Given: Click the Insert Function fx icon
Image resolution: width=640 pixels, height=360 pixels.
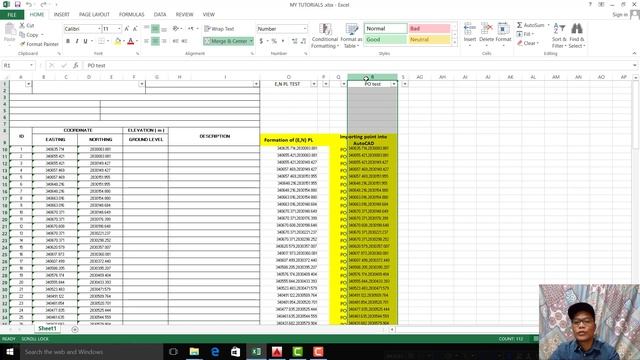Looking at the screenshot, I should point(76,65).
